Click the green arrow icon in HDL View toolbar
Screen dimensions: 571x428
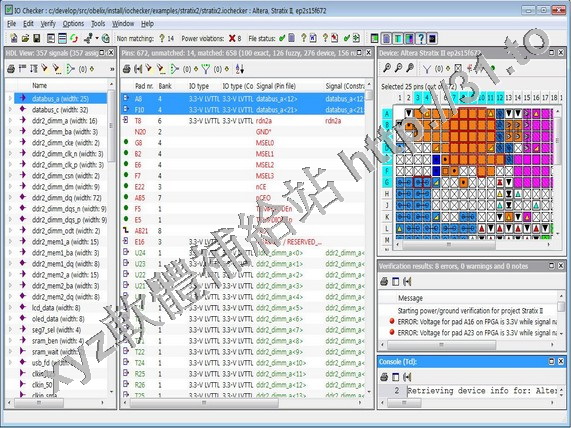70,68
